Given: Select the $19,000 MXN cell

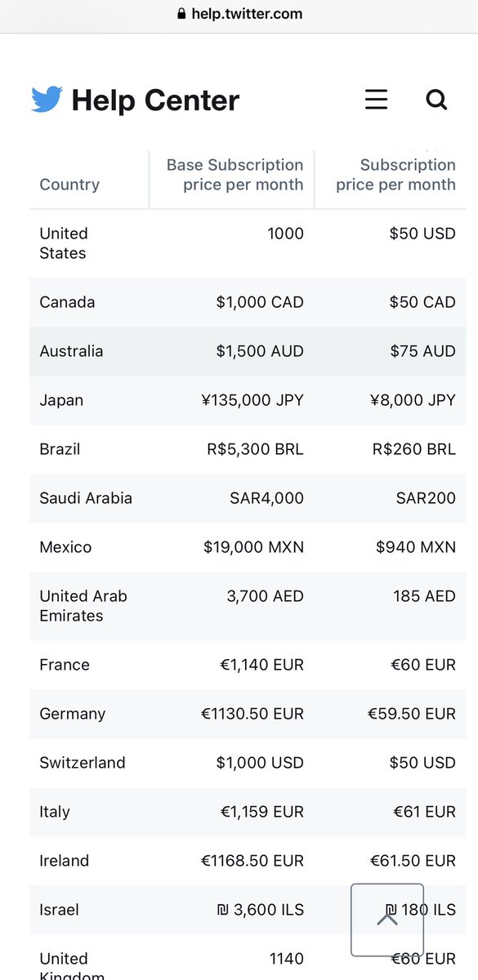Looking at the screenshot, I should (x=253, y=547).
